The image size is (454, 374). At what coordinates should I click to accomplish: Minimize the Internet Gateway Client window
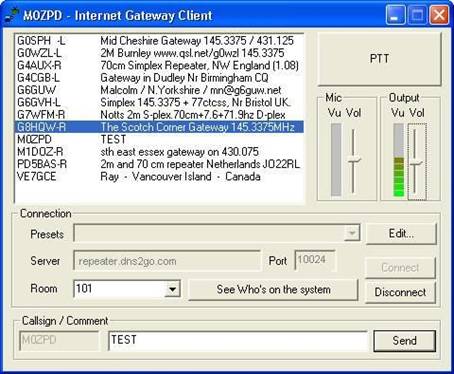tap(395, 15)
